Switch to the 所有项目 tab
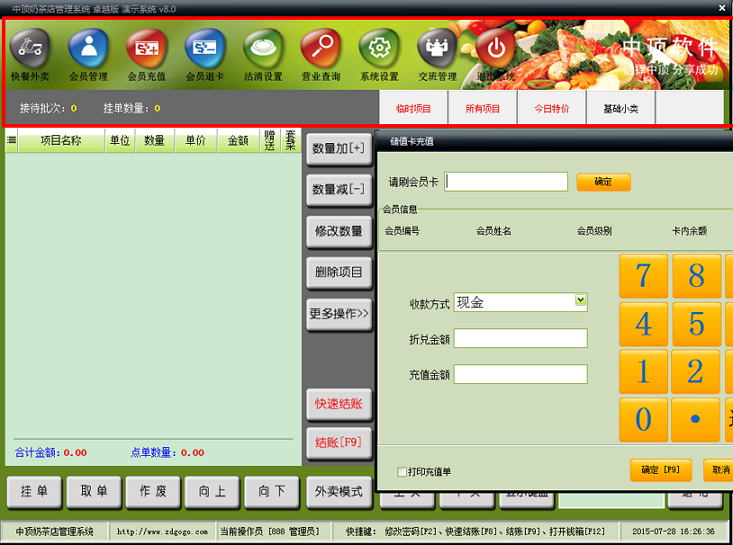This screenshot has width=733, height=545. [483, 108]
